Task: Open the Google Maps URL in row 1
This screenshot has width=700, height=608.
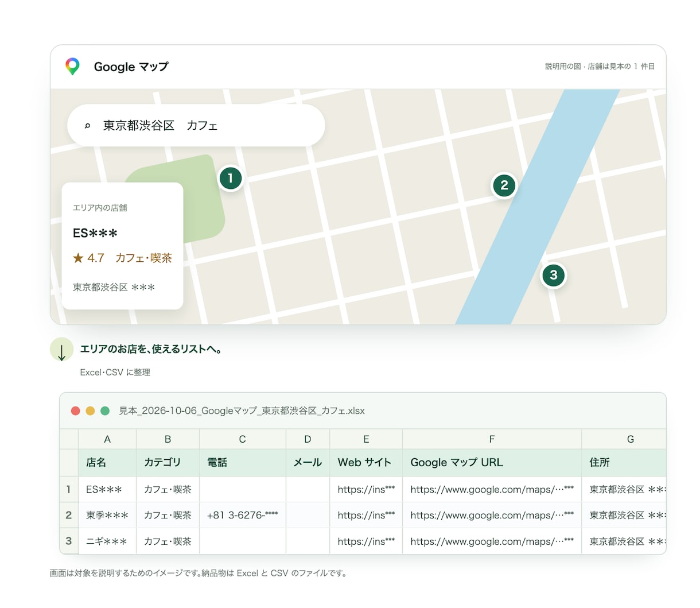Action: 492,489
